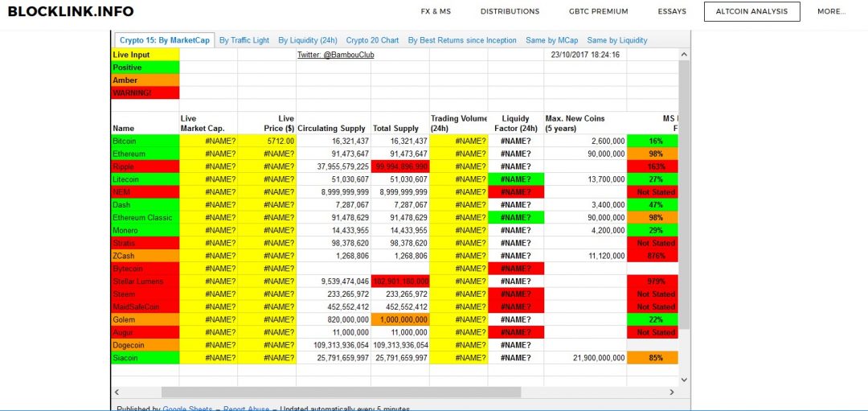Screen dimensions: 868x411
Task: Select the MaidSafeCoin name cell
Action: tap(145, 307)
